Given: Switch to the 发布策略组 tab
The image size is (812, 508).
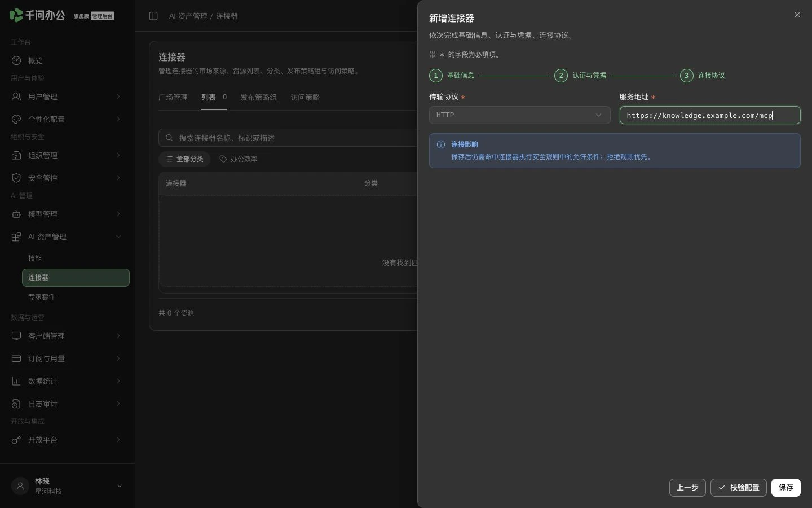Looking at the screenshot, I should [258, 97].
